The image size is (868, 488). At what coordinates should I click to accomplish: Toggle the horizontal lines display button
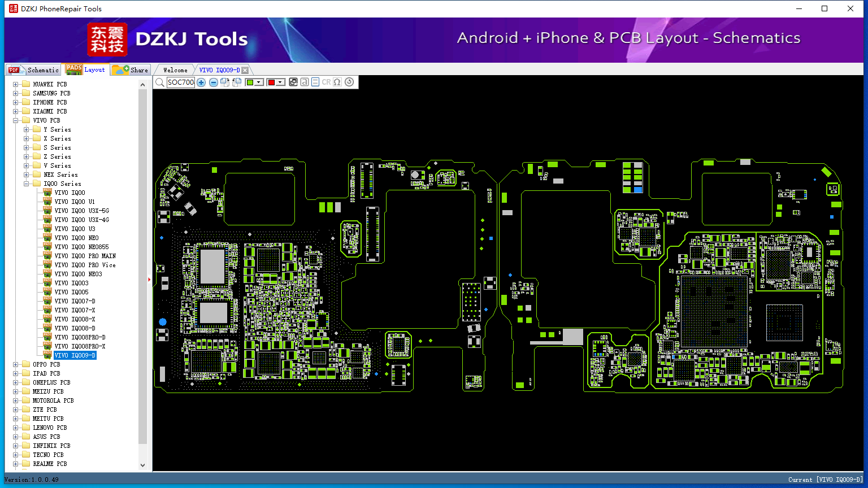coord(315,82)
